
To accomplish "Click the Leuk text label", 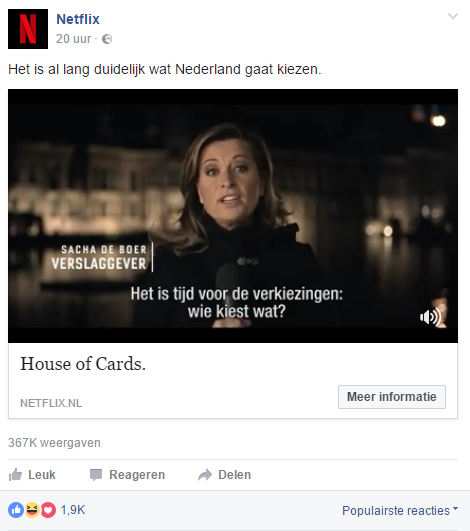I will 42,475.
